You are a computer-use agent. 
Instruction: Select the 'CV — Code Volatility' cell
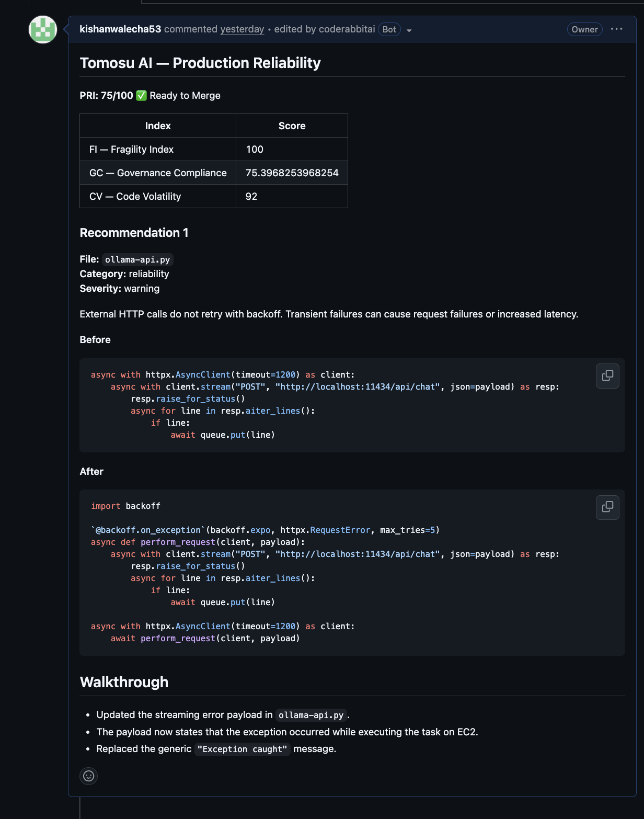point(158,196)
